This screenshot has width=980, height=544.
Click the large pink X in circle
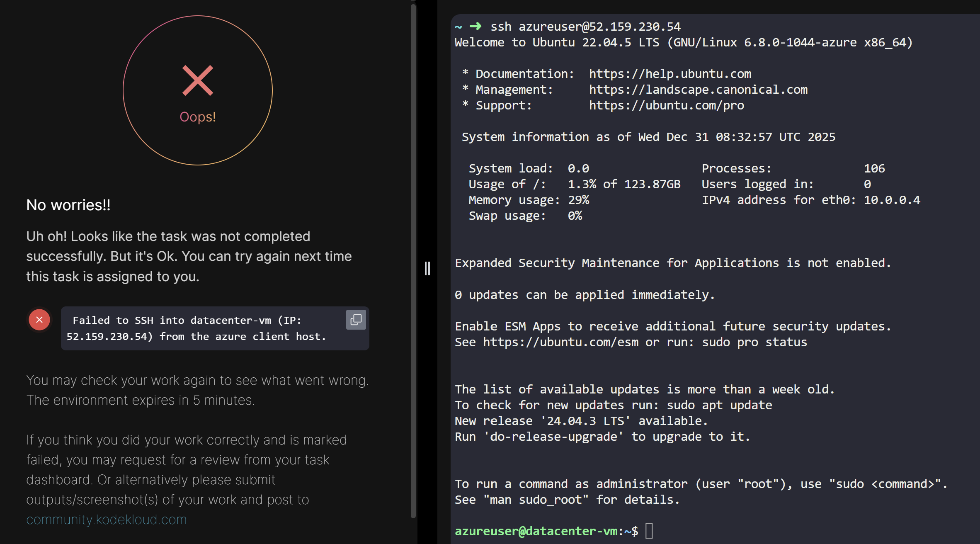tap(198, 80)
